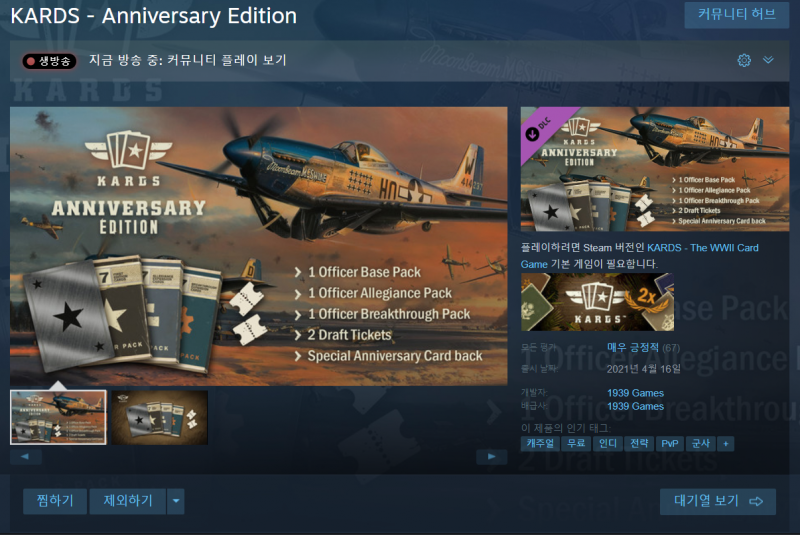
Task: Open the KARDS - The WWII Card Game link
Action: click(639, 256)
